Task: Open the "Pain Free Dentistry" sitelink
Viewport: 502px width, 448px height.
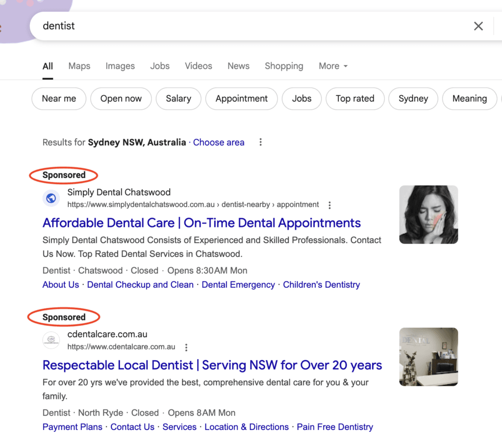Action: coord(335,427)
